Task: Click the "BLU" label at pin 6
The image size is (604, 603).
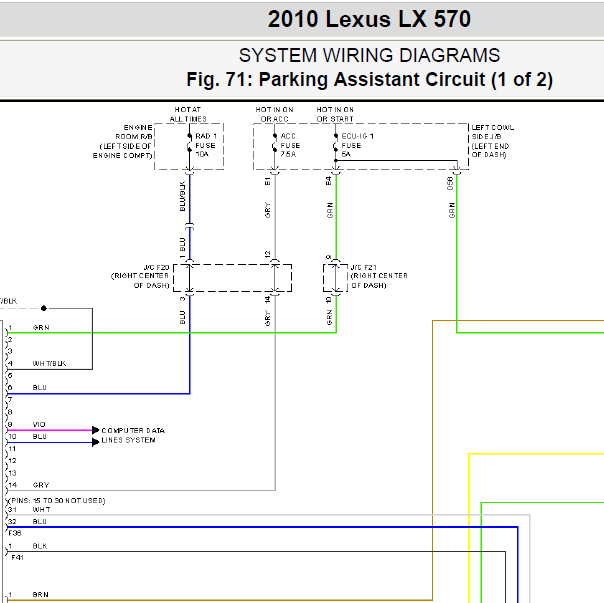Action: click(x=39, y=387)
